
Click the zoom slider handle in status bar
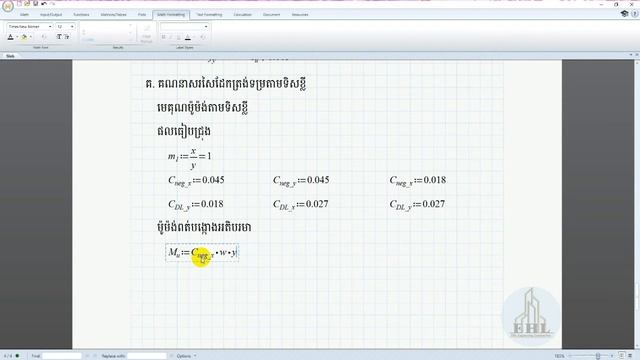pyautogui.click(x=598, y=356)
